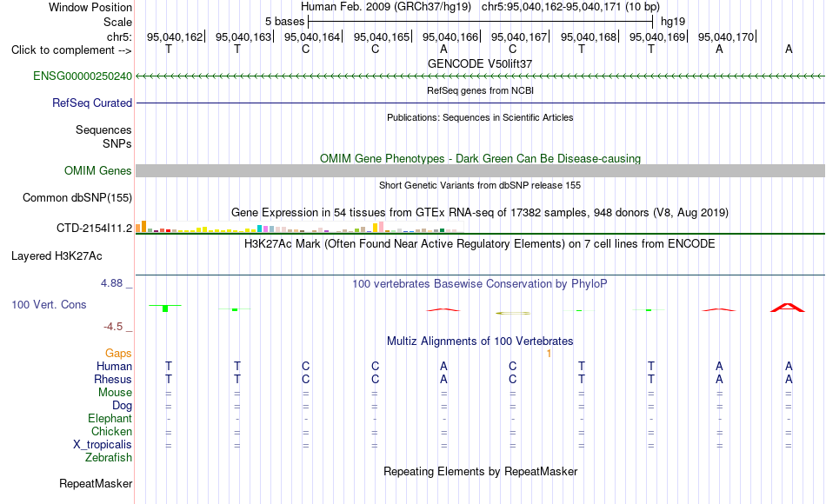This screenshot has height=504, width=826.
Task: Click the RefSeq Curated blue gene line
Action: click(x=480, y=103)
